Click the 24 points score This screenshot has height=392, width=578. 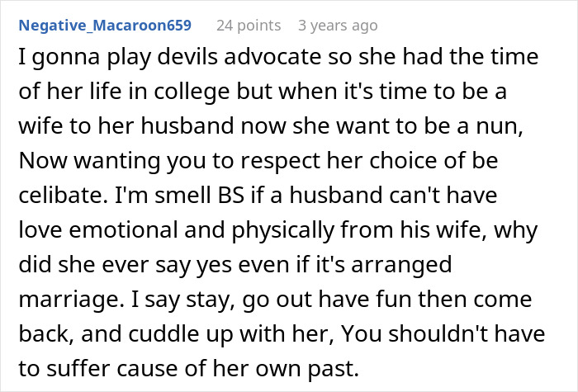click(248, 25)
